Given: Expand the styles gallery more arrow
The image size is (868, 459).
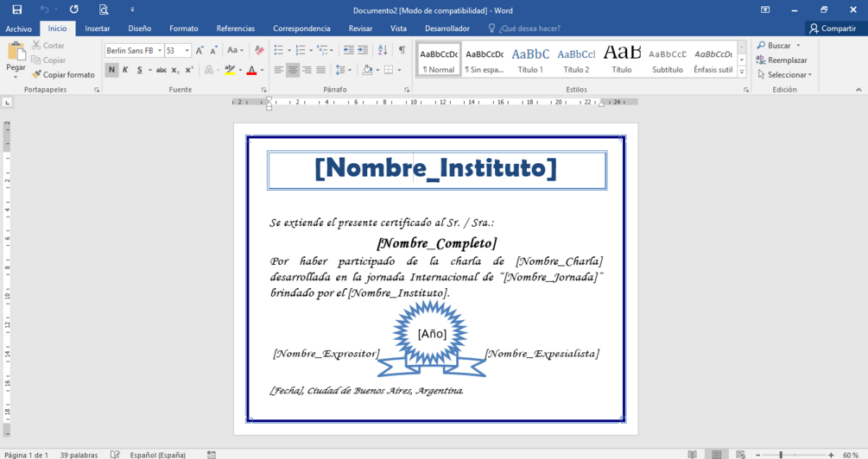Looking at the screenshot, I should [x=743, y=72].
